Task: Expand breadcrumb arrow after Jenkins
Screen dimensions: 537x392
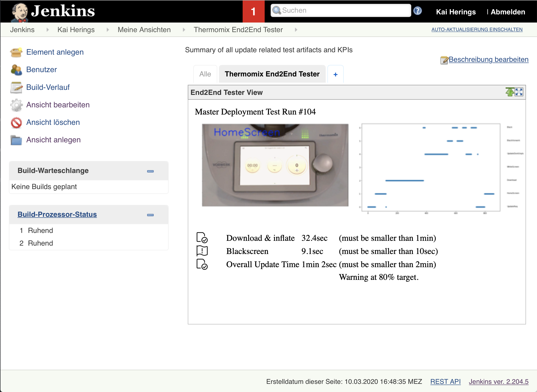Action: tap(48, 30)
